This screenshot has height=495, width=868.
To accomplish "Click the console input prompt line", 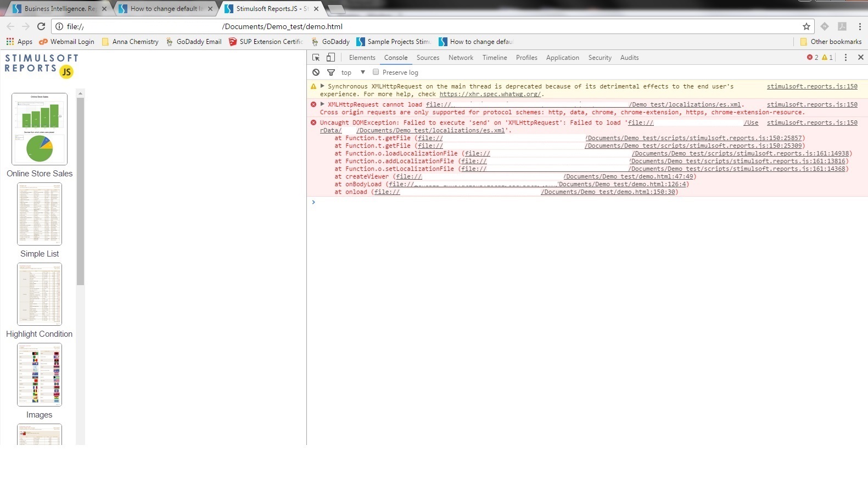I will 587,202.
